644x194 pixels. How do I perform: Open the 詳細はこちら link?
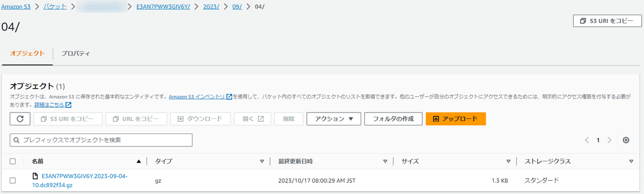coord(49,105)
